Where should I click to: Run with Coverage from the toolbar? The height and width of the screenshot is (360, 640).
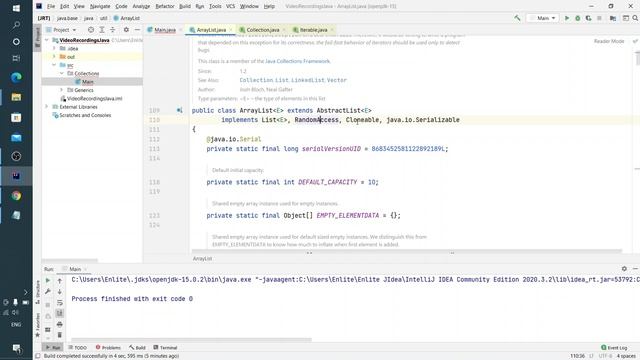588,18
